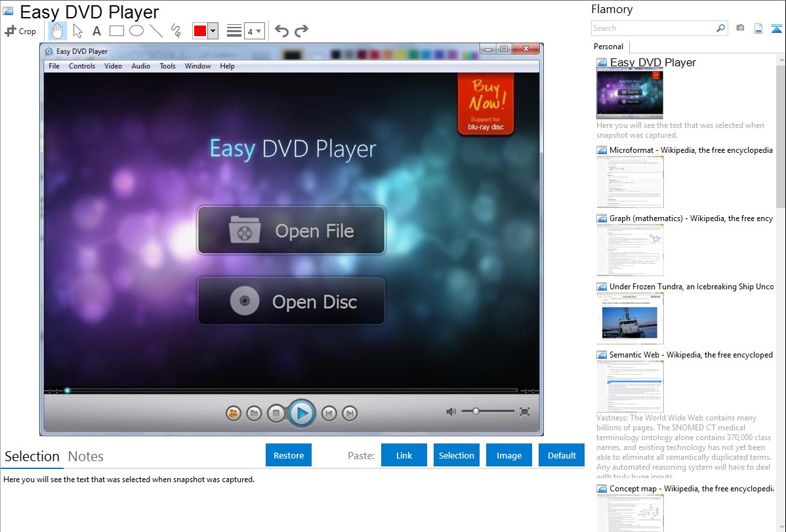The image size is (786, 532).
Task: Select the freehand scribble tool
Action: (176, 31)
